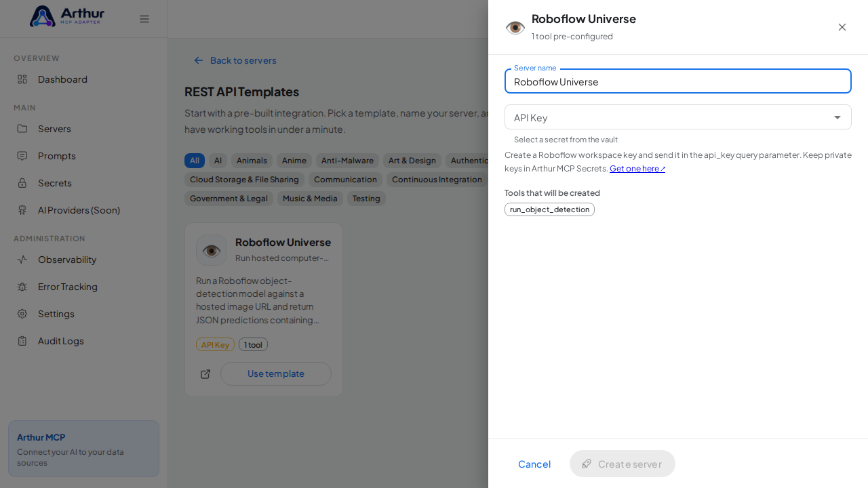Image resolution: width=868 pixels, height=488 pixels.
Task: Filter templates by Testing
Action: (366, 199)
